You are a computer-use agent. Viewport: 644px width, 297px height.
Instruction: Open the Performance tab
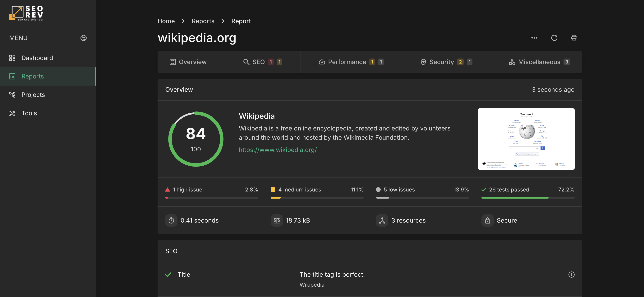pyautogui.click(x=351, y=62)
